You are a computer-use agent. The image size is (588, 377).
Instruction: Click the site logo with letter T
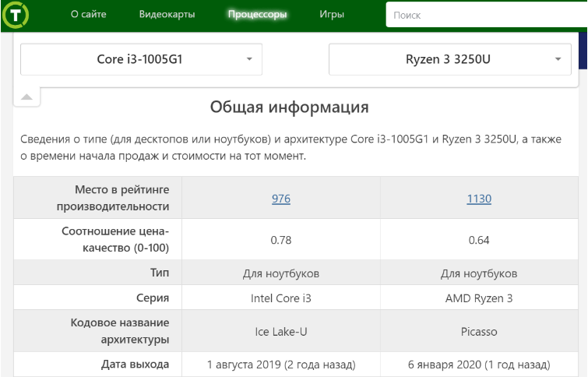point(15,15)
